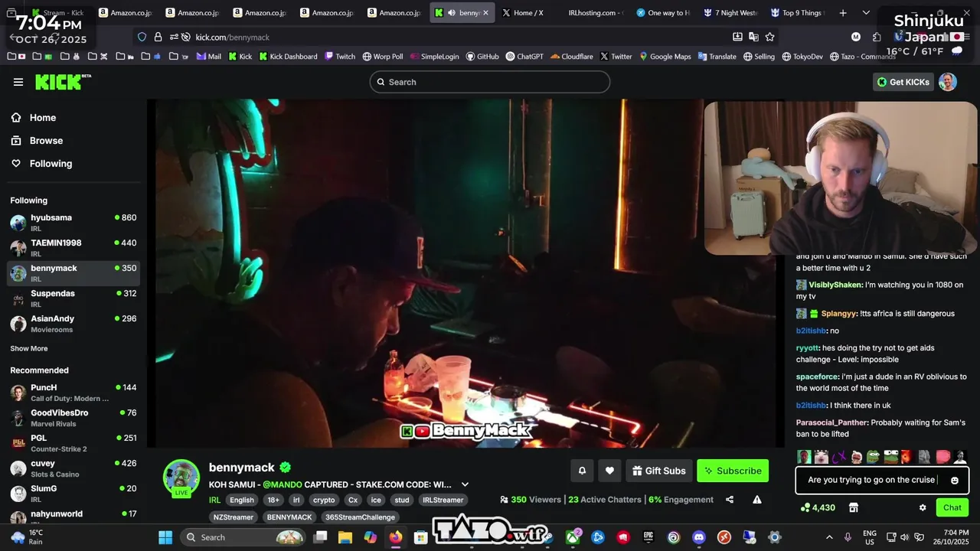
Task: Open Epic Games launcher from taskbar
Action: click(x=648, y=537)
